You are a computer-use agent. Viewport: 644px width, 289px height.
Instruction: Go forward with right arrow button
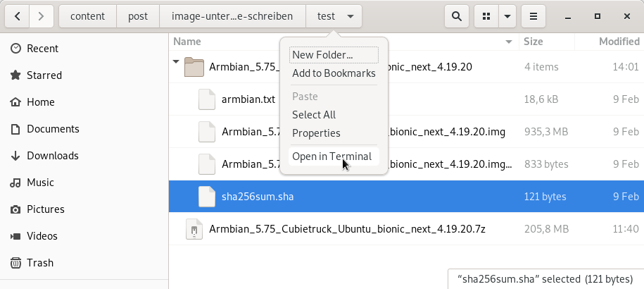[x=42, y=16]
